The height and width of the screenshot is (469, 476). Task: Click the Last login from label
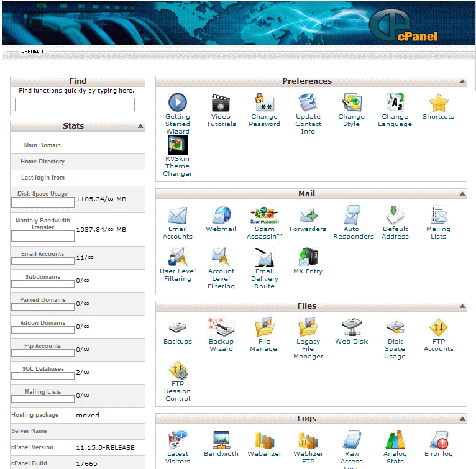pos(43,177)
